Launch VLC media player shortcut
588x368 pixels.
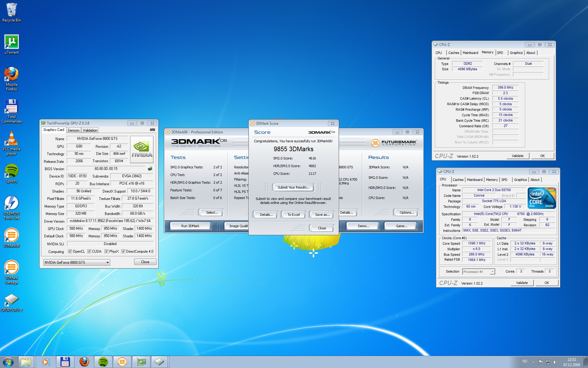point(11,143)
